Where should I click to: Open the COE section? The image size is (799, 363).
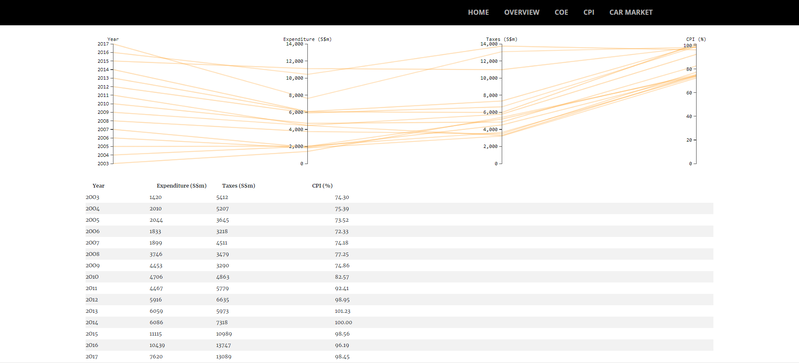click(x=561, y=12)
